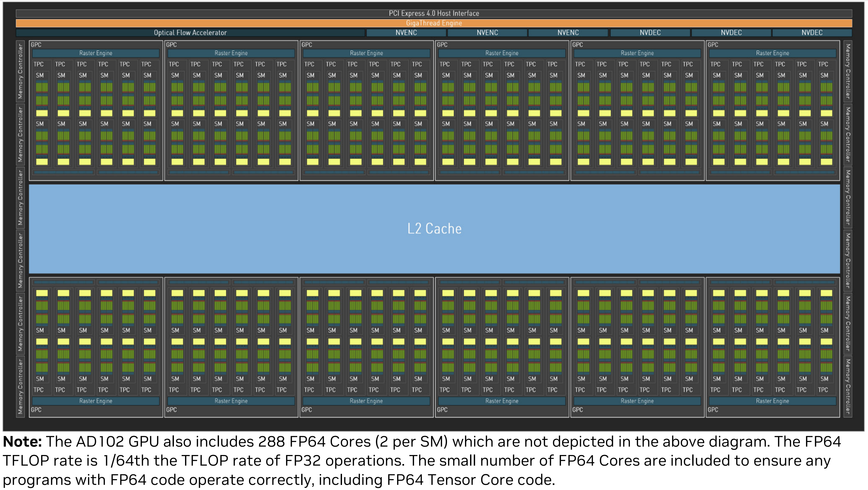This screenshot has width=868, height=490.
Task: Click bottom-most Memory Controller on left edge
Action: pyautogui.click(x=20, y=386)
